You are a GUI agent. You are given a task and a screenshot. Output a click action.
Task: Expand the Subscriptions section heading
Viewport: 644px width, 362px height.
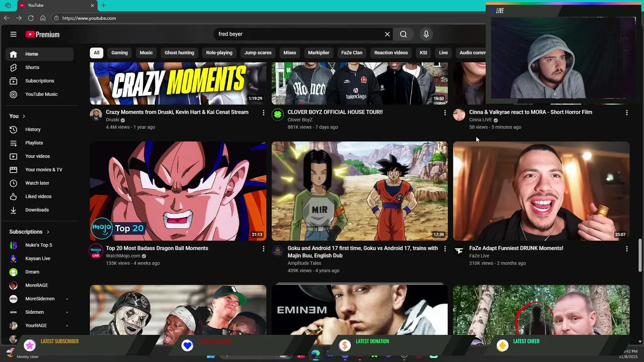point(30,232)
